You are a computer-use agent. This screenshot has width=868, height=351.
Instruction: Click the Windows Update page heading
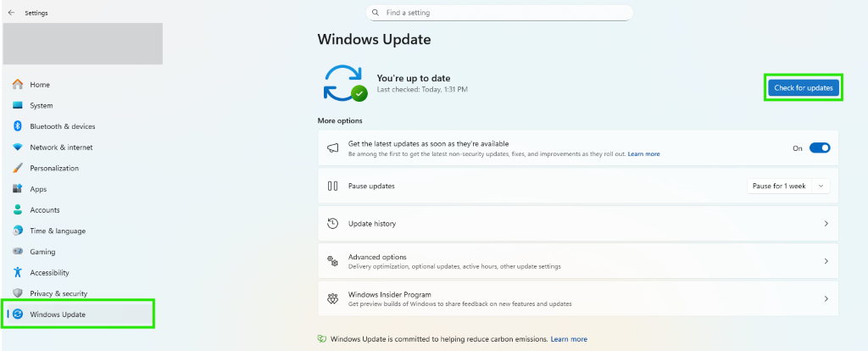(374, 39)
